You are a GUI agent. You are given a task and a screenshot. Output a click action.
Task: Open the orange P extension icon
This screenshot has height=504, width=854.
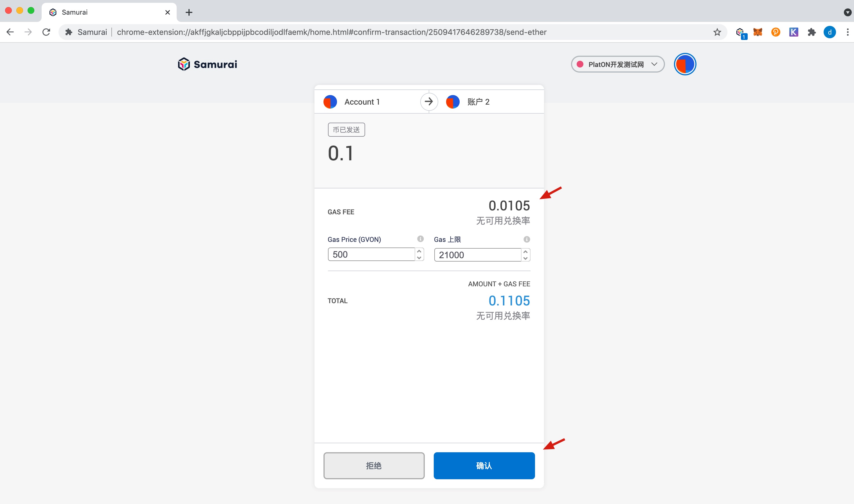[776, 32]
